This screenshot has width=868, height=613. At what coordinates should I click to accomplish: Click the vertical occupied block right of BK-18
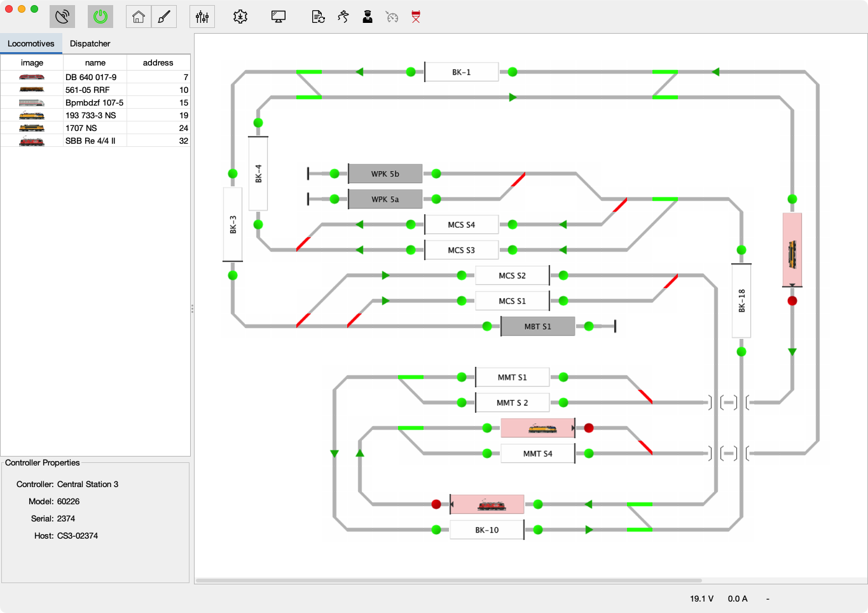tap(792, 250)
